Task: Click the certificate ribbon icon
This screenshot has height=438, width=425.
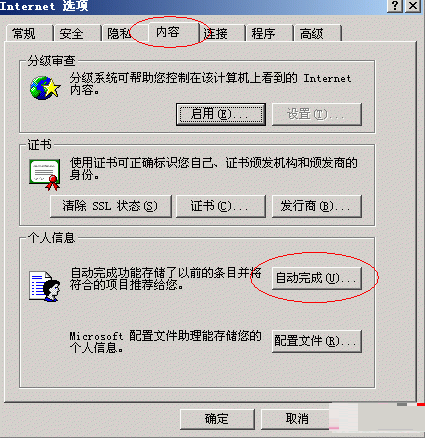Action: click(45, 175)
